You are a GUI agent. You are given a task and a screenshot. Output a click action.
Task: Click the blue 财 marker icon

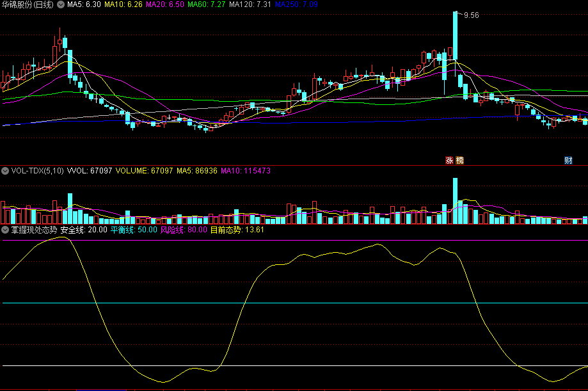pos(568,161)
